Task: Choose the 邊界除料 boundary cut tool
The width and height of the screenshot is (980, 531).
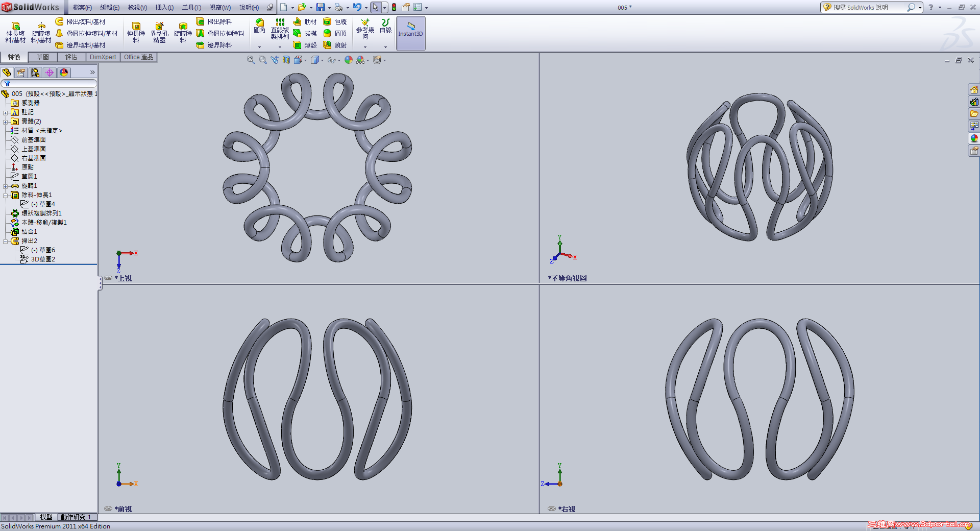Action: point(214,45)
